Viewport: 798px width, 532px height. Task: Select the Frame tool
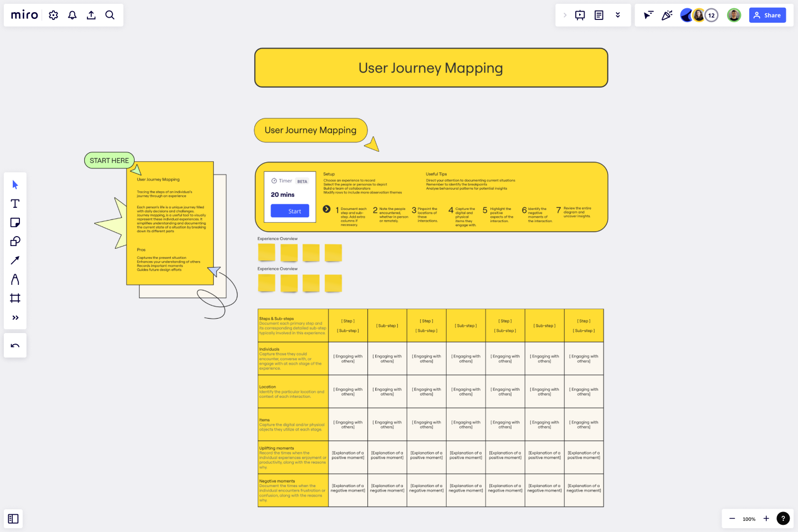click(x=15, y=298)
